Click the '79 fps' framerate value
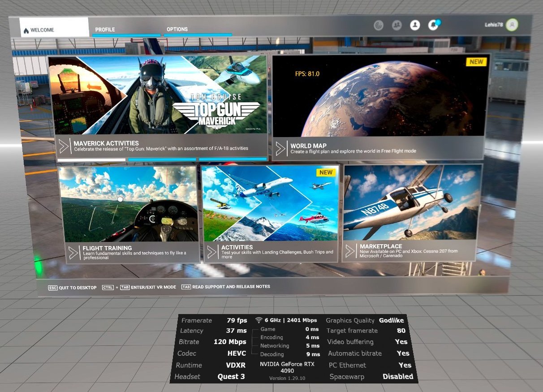 point(237,320)
